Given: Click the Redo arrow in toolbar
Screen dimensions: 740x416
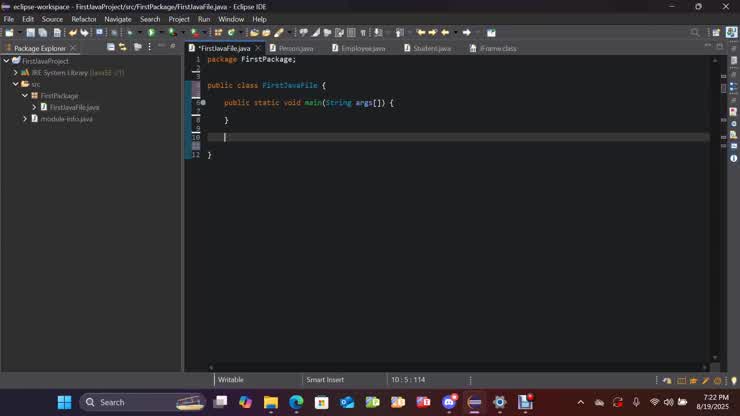Looking at the screenshot, I should point(84,33).
